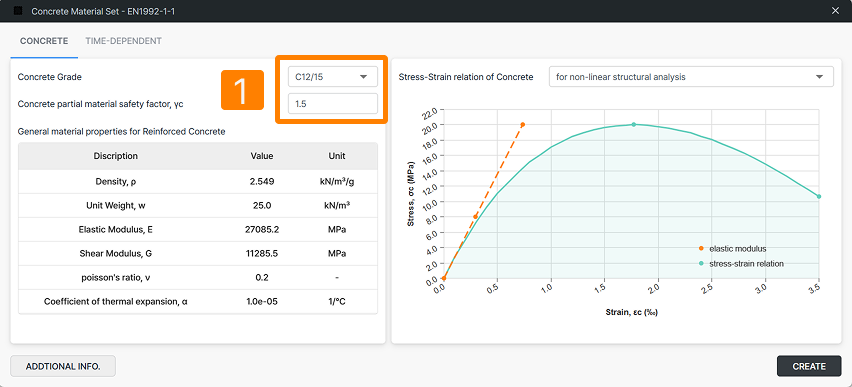Screen dimensions: 852x387
Task: Open the Stress-Strain relation type dropdown
Action: pyautogui.click(x=691, y=77)
